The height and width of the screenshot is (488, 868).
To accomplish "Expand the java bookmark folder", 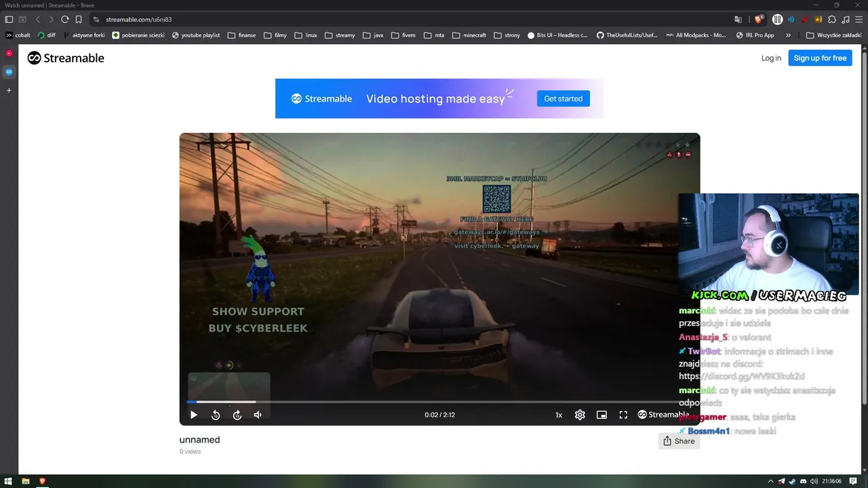I will 373,35.
